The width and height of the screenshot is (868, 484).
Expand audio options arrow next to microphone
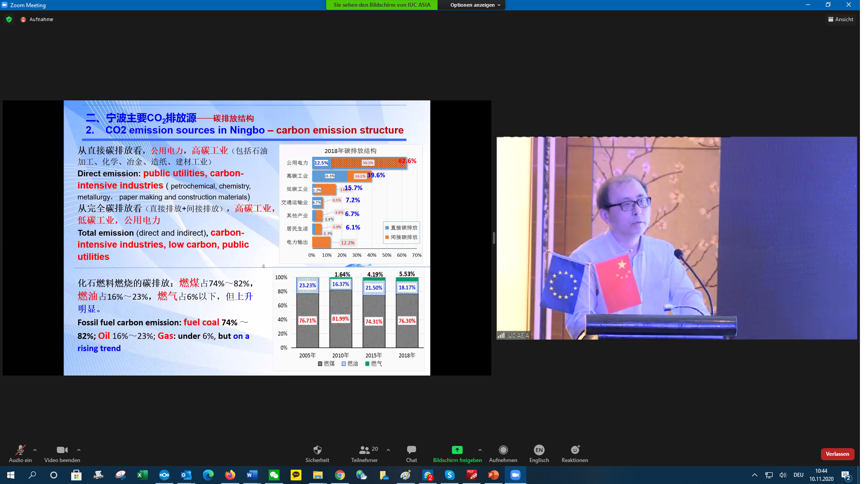[x=35, y=450]
